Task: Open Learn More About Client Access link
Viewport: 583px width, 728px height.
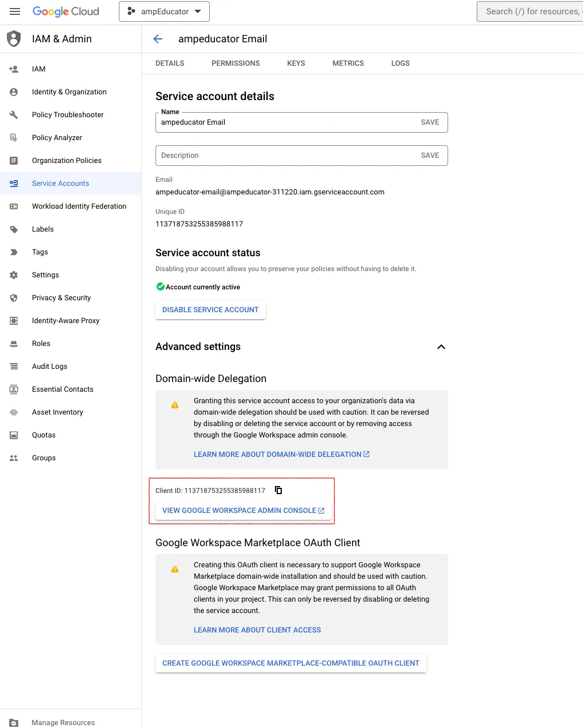Action: coord(257,630)
